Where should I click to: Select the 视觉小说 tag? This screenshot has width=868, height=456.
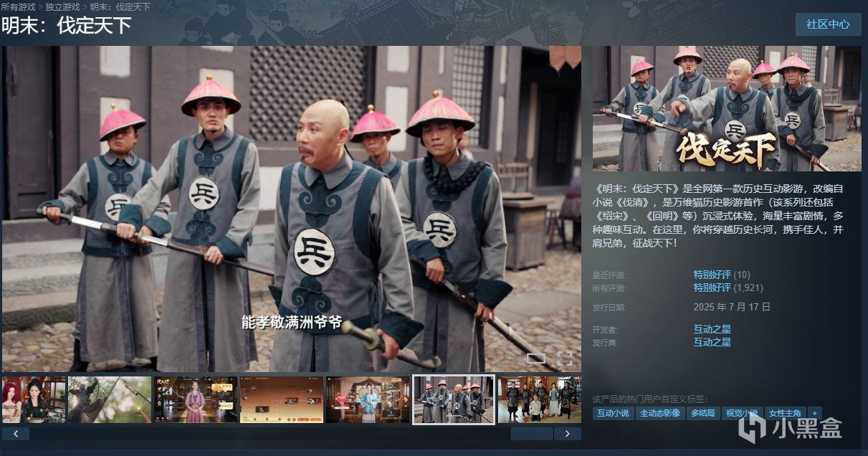pos(741,413)
